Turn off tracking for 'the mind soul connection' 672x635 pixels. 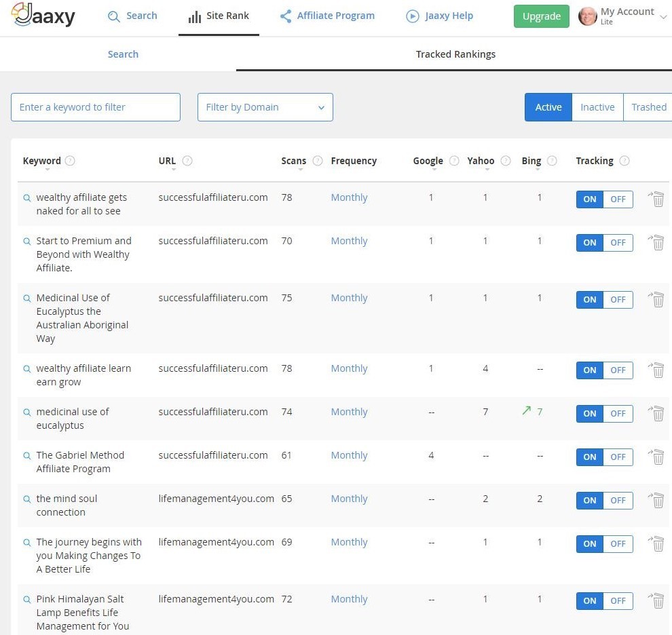click(618, 501)
